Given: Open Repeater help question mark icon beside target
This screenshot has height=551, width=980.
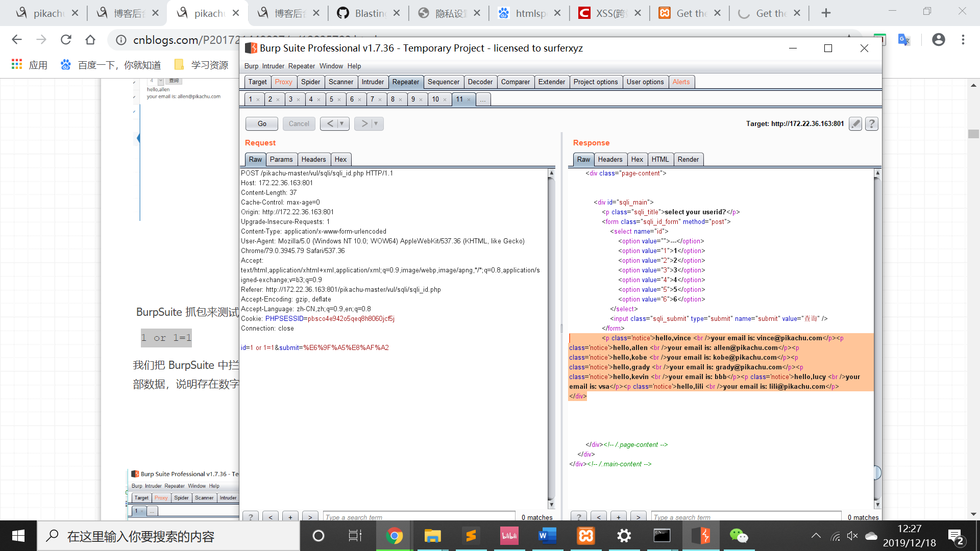Looking at the screenshot, I should tap(872, 123).
